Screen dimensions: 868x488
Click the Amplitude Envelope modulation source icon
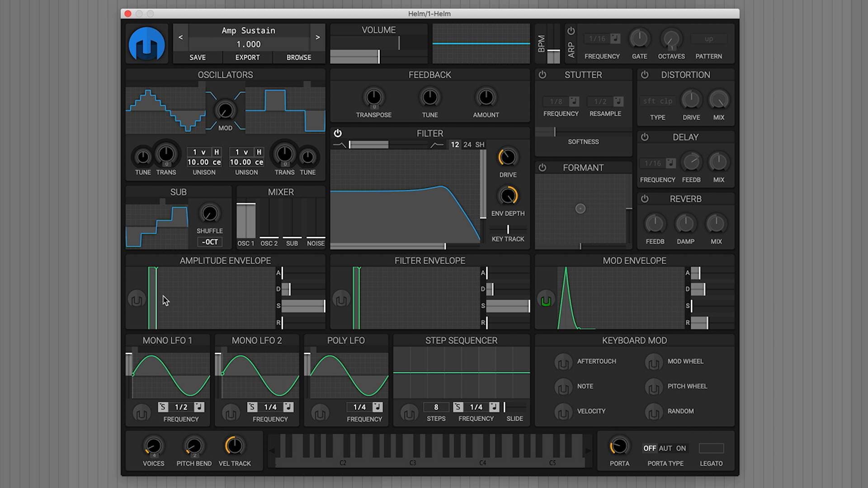point(137,299)
